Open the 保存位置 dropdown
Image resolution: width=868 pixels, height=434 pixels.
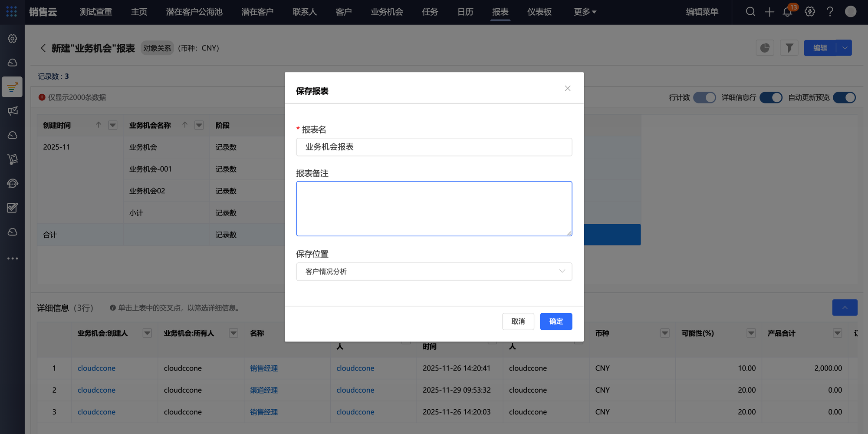[434, 272]
